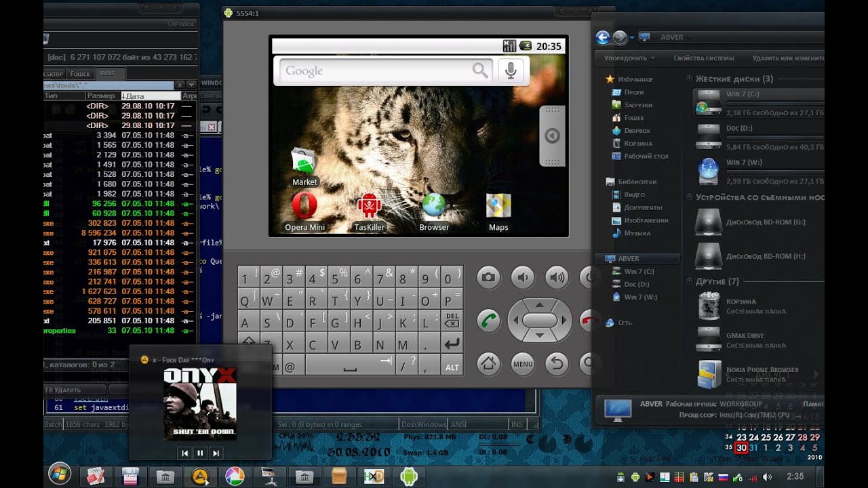This screenshot has width=868, height=488.
Task: Click Explorer's blue Back arrow button
Action: pos(602,38)
